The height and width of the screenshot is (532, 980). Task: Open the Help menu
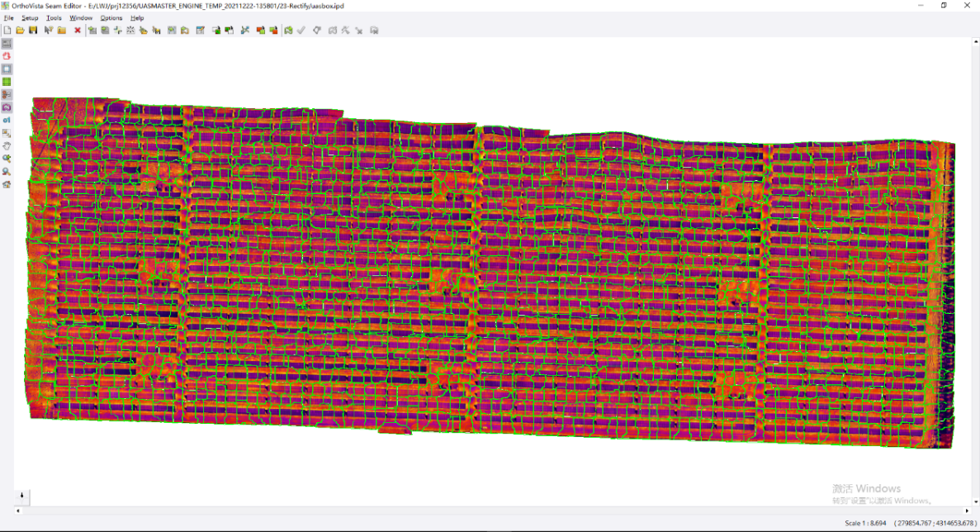pyautogui.click(x=137, y=17)
